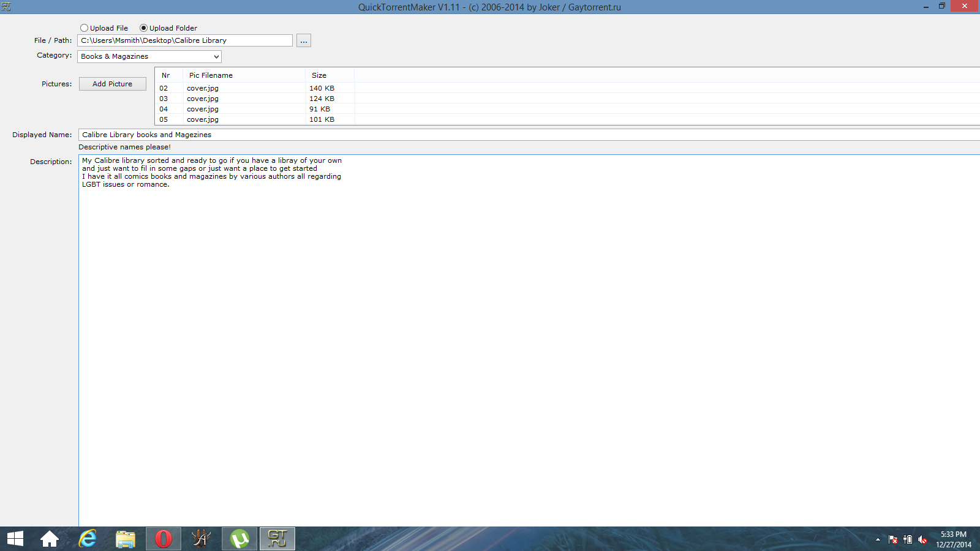Click the browse "..." path button

click(x=304, y=41)
